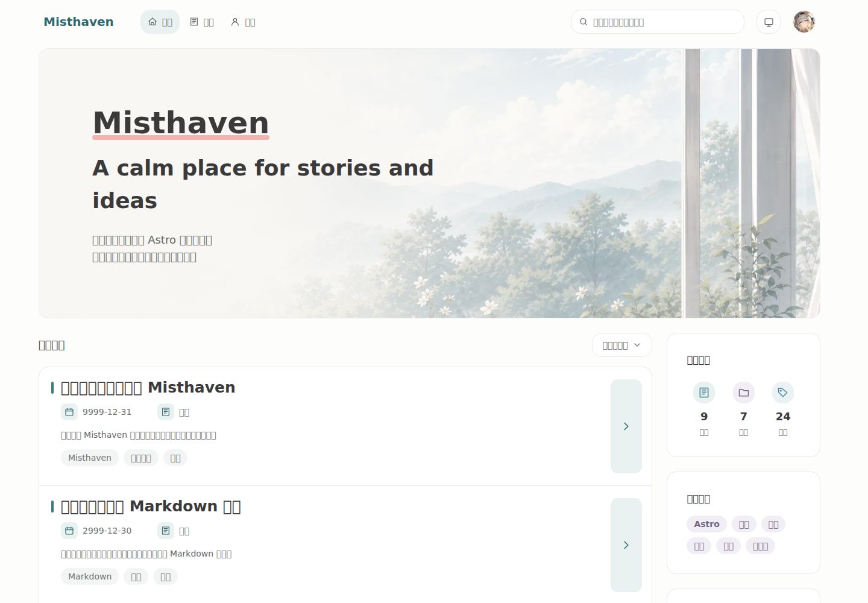Open the user avatar in the header
Image resolution: width=868 pixels, height=603 pixels.
804,22
